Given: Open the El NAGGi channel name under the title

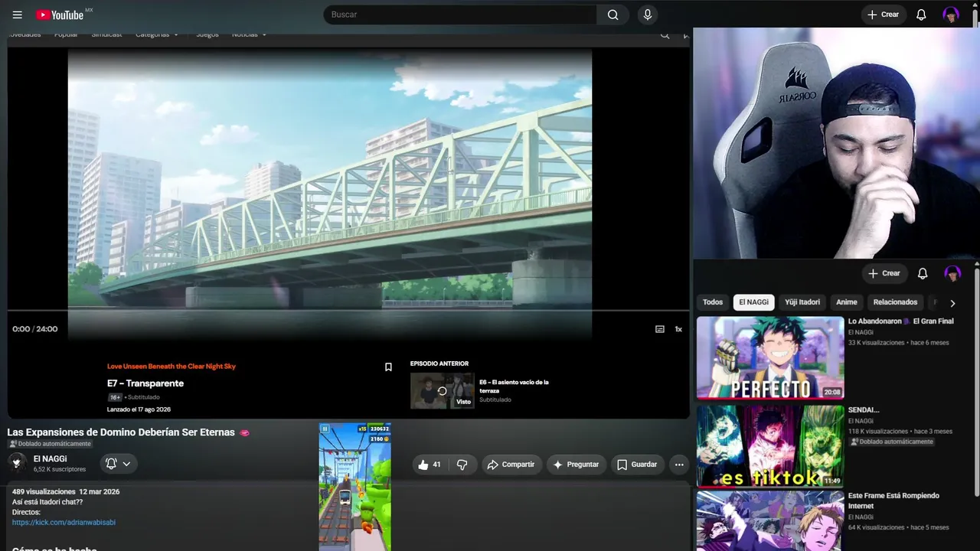Looking at the screenshot, I should point(50,459).
